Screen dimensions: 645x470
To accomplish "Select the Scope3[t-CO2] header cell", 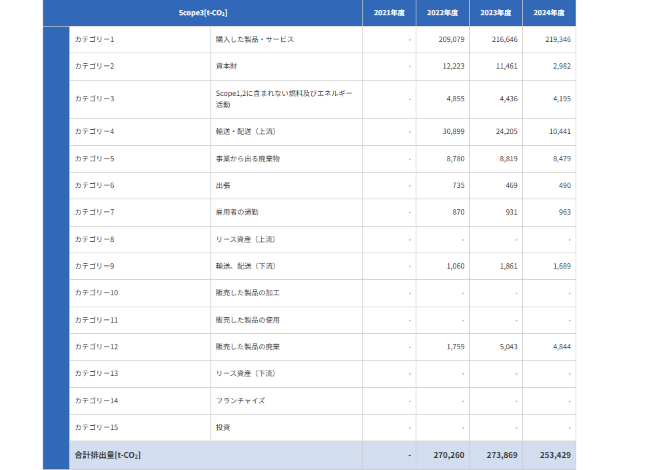I will coord(203,13).
